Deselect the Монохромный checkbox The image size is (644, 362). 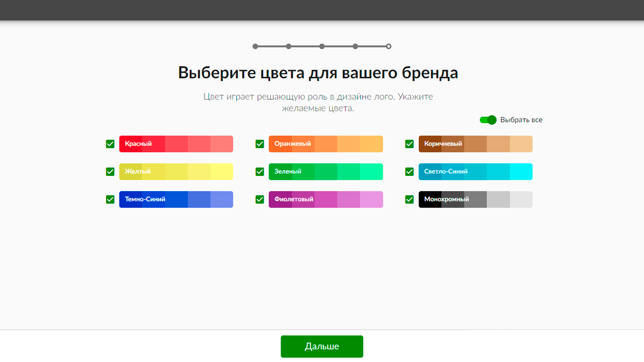click(x=409, y=200)
